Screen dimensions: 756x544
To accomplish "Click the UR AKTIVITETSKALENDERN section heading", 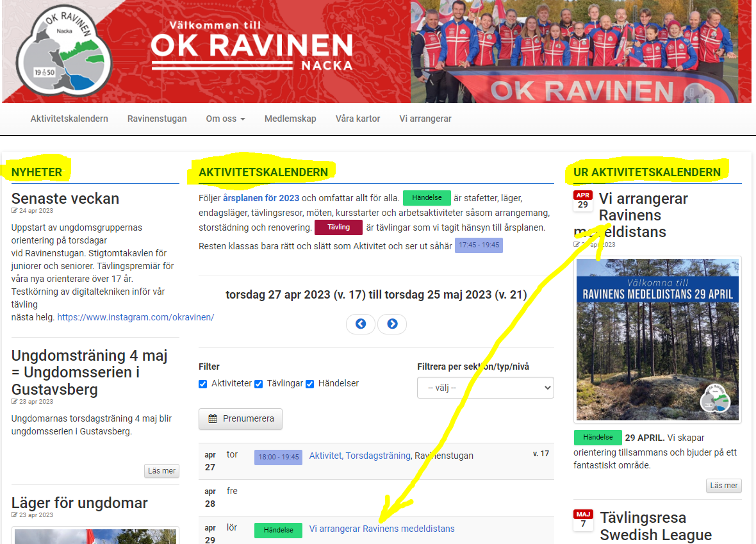I will coord(647,172).
